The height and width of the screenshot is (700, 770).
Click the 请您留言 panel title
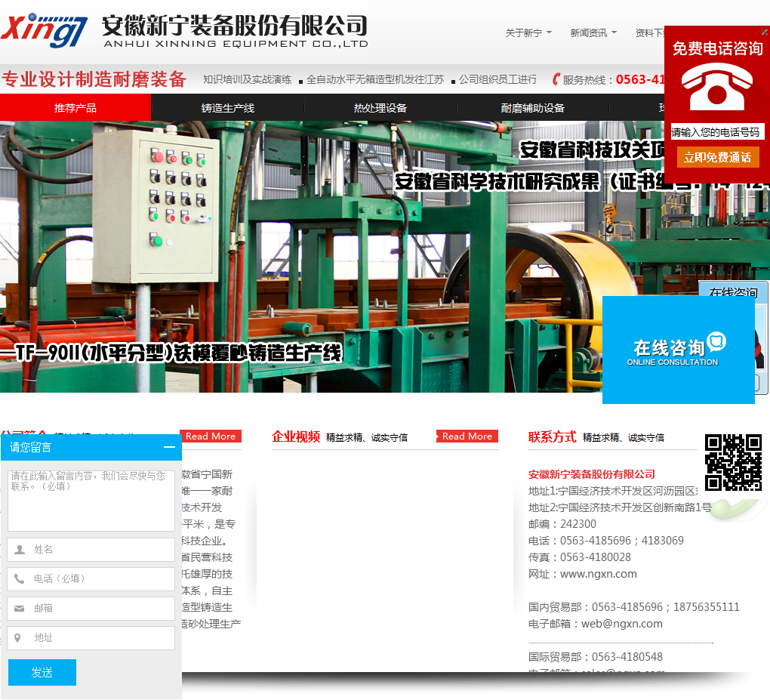(x=30, y=447)
